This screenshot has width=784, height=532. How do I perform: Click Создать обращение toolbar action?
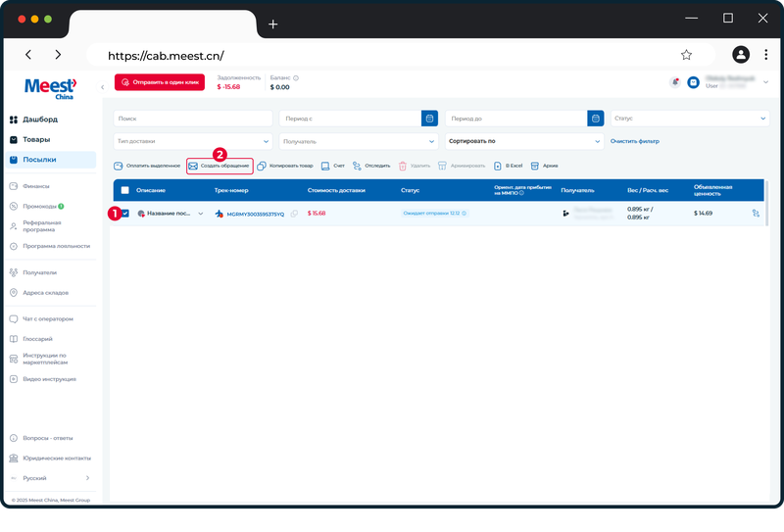(220, 166)
